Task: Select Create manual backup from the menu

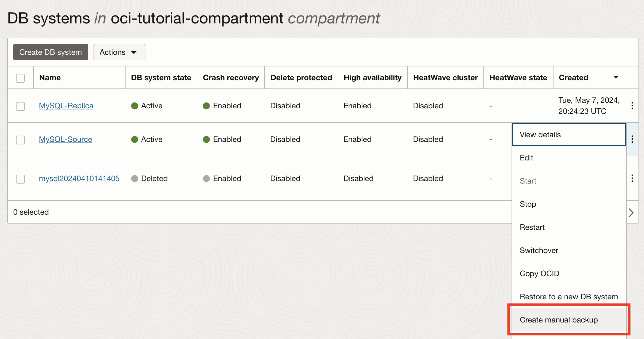Action: [559, 320]
